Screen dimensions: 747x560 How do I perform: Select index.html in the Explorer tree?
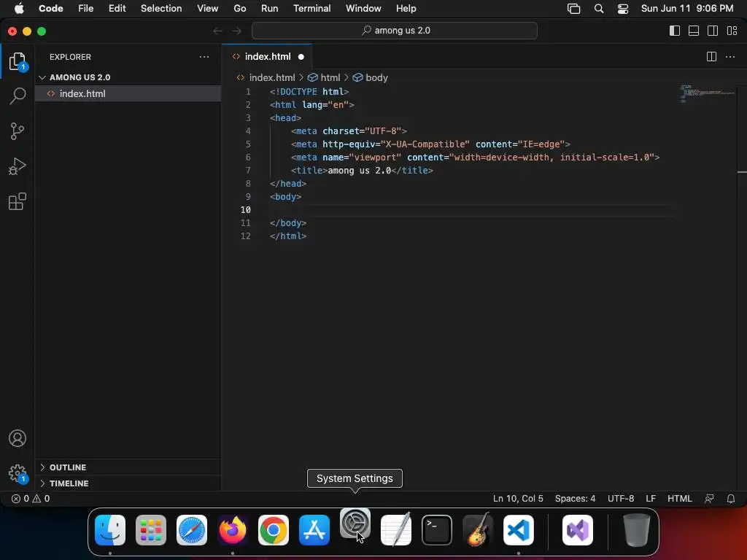coord(128,94)
